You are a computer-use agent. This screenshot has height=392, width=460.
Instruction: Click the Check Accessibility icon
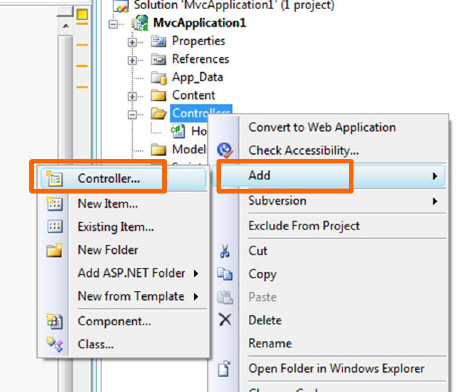tap(225, 150)
